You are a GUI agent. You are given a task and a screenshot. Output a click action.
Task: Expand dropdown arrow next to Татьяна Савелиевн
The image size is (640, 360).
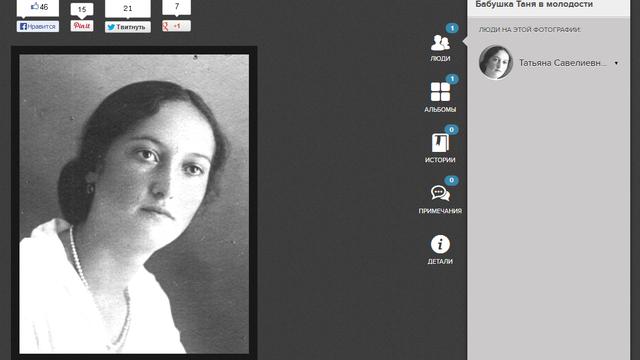(x=616, y=63)
